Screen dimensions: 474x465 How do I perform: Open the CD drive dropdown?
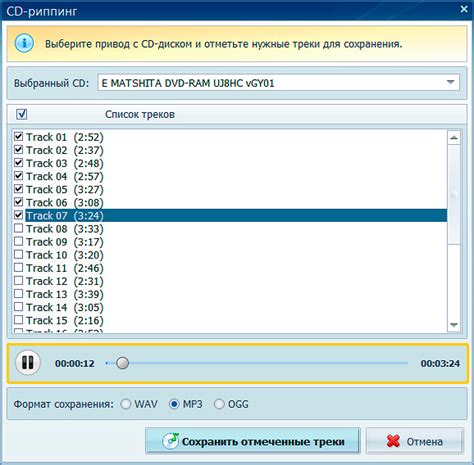click(450, 82)
